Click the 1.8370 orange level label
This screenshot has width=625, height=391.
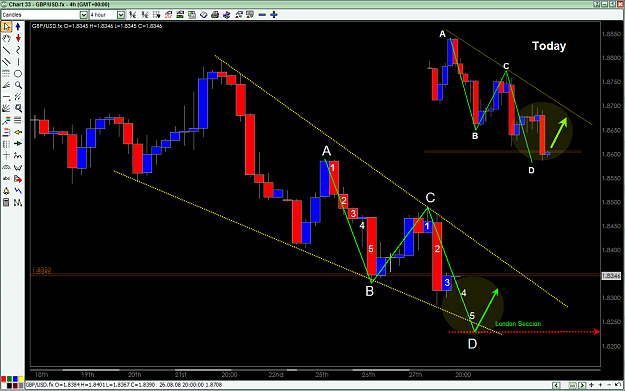point(41,271)
